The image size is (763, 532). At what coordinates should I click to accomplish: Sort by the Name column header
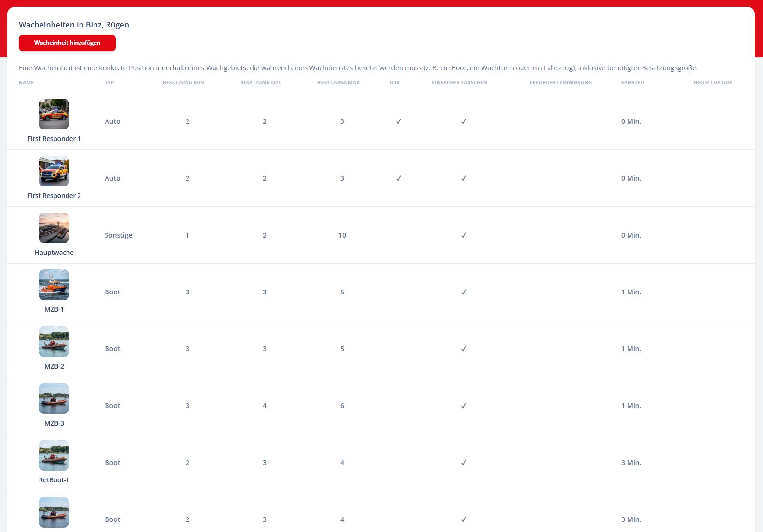(26, 83)
